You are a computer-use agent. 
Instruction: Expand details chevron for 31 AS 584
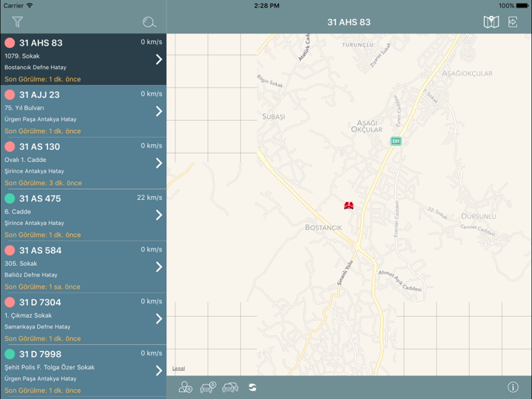click(159, 267)
